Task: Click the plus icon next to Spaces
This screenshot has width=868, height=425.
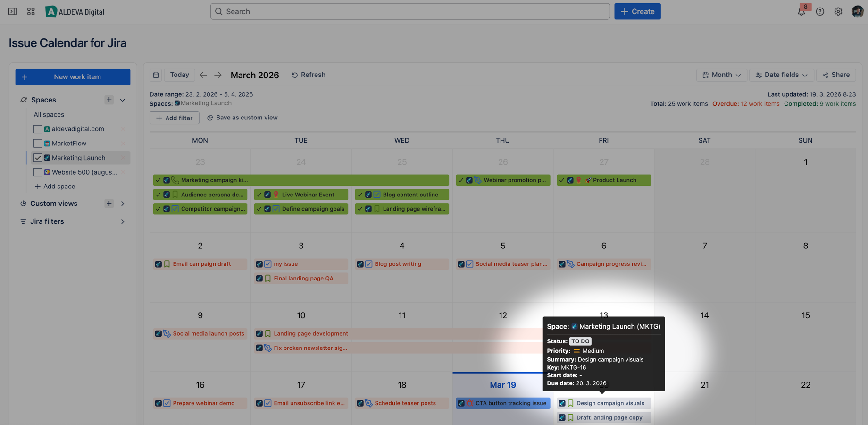Action: 109,100
